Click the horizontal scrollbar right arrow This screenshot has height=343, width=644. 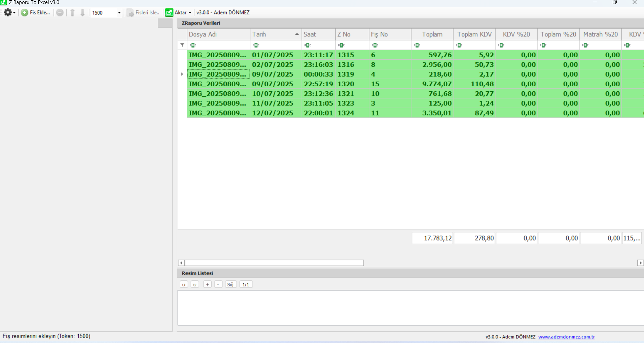click(640, 263)
